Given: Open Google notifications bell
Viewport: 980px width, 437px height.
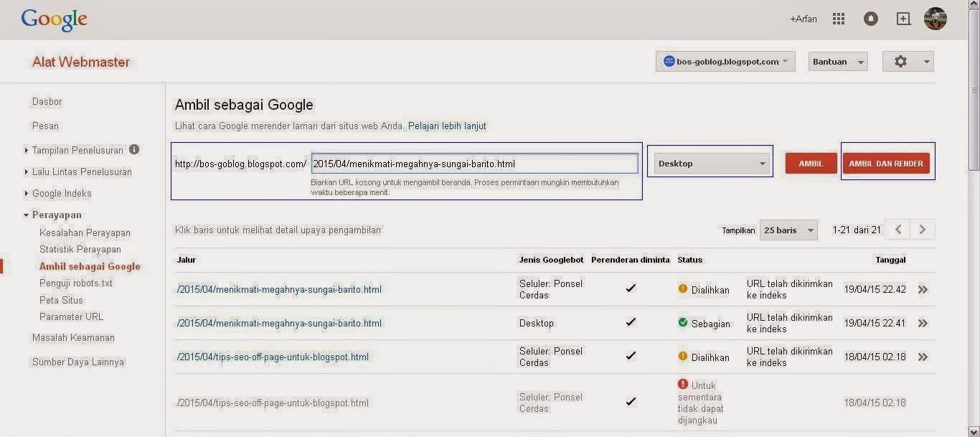Looking at the screenshot, I should (x=871, y=19).
